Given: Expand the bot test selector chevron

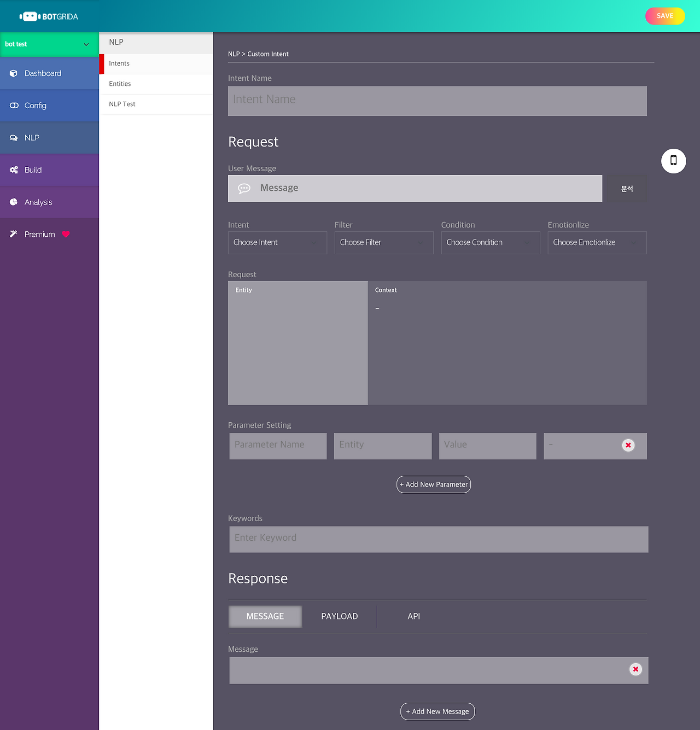Looking at the screenshot, I should [x=86, y=44].
